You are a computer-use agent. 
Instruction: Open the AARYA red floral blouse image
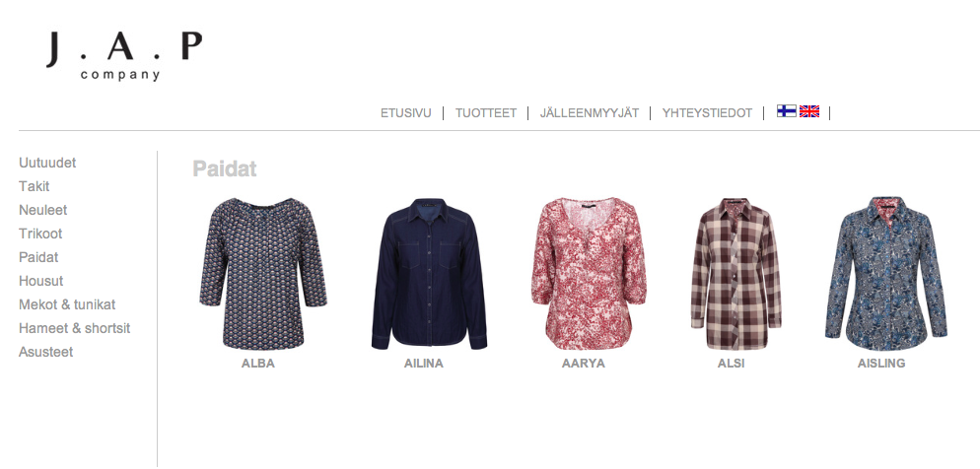[x=589, y=274]
